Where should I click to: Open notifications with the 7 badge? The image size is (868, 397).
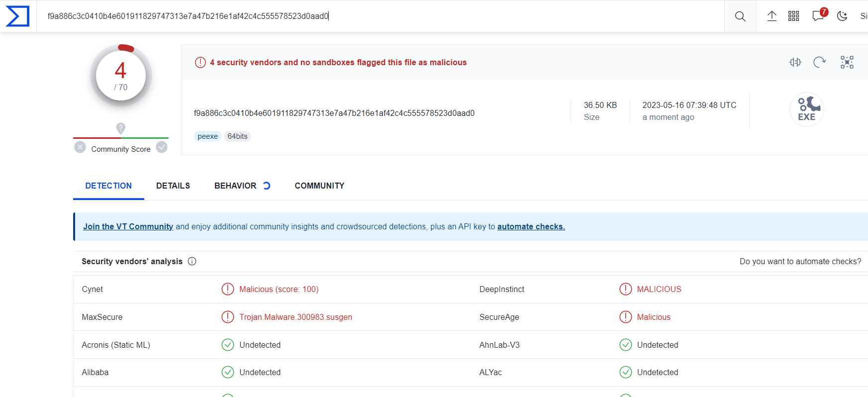819,14
